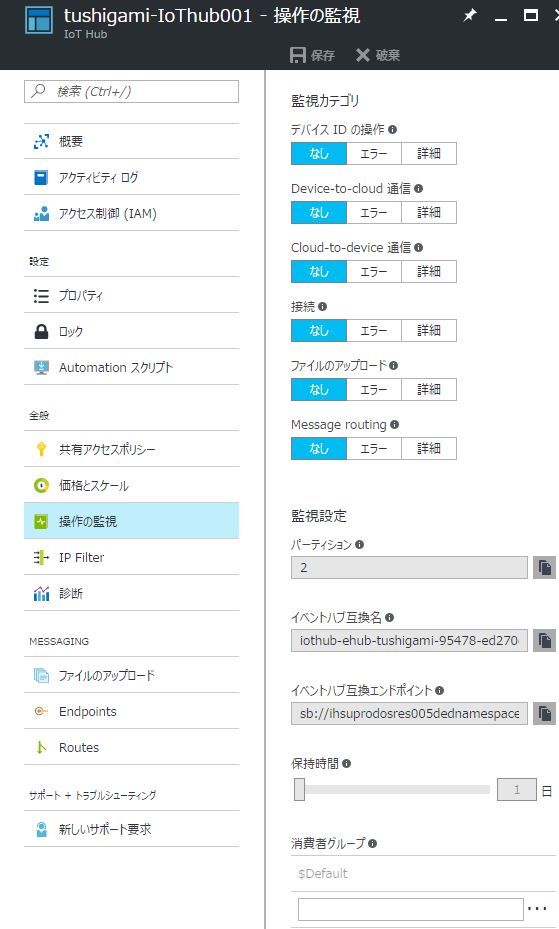Click the info icon next to Device-to-cloud 通信
This screenshot has width=559, height=929.
coord(419,188)
